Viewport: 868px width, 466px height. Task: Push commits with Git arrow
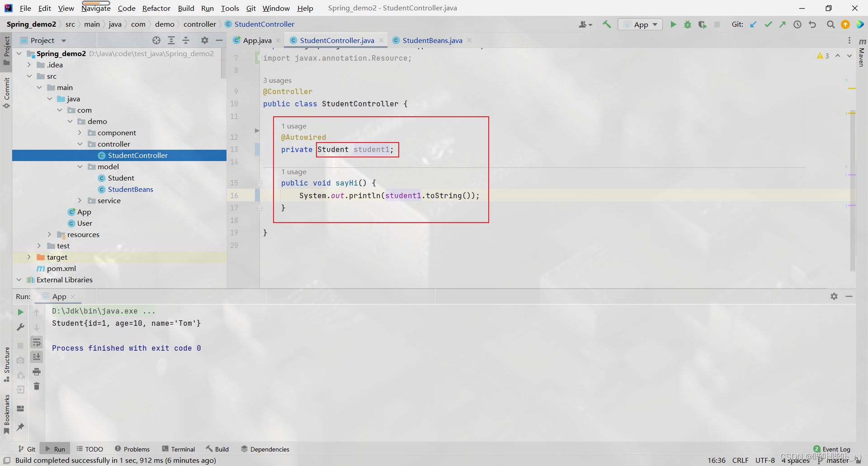783,24
